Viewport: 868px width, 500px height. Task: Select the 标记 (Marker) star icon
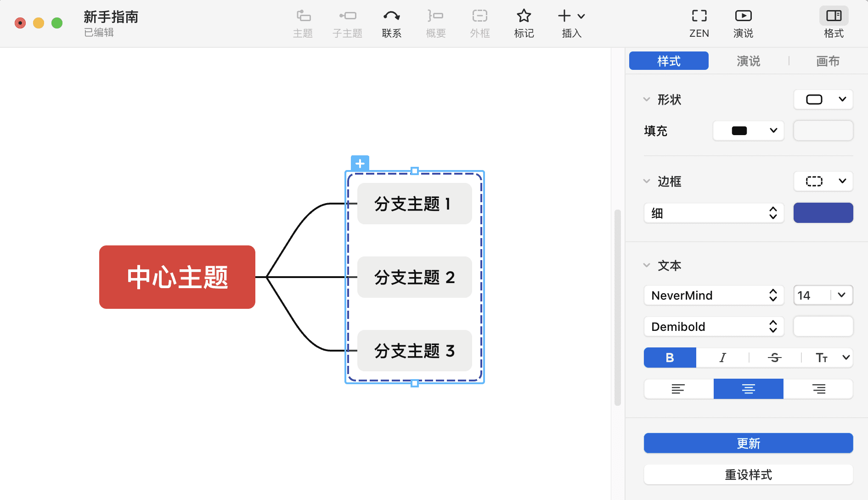524,23
